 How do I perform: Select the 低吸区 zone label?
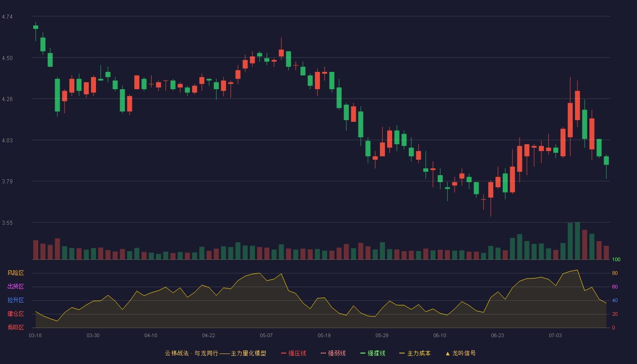(15, 328)
